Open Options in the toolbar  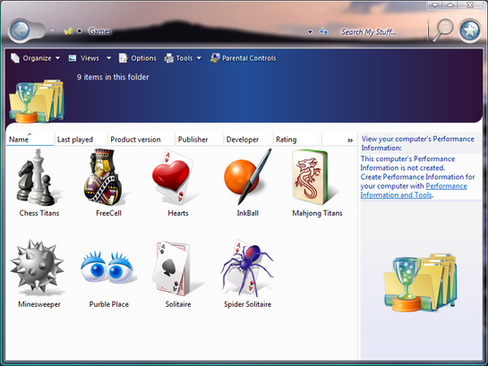coord(138,58)
